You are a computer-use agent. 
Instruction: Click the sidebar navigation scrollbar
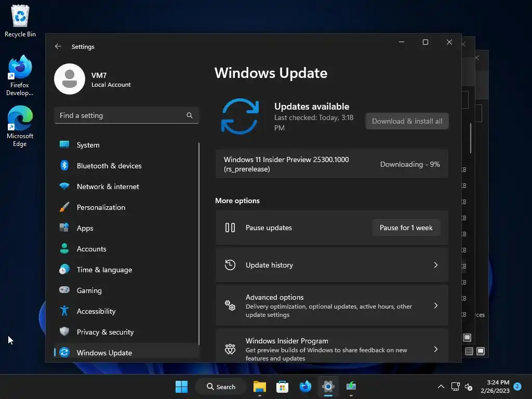point(199,244)
